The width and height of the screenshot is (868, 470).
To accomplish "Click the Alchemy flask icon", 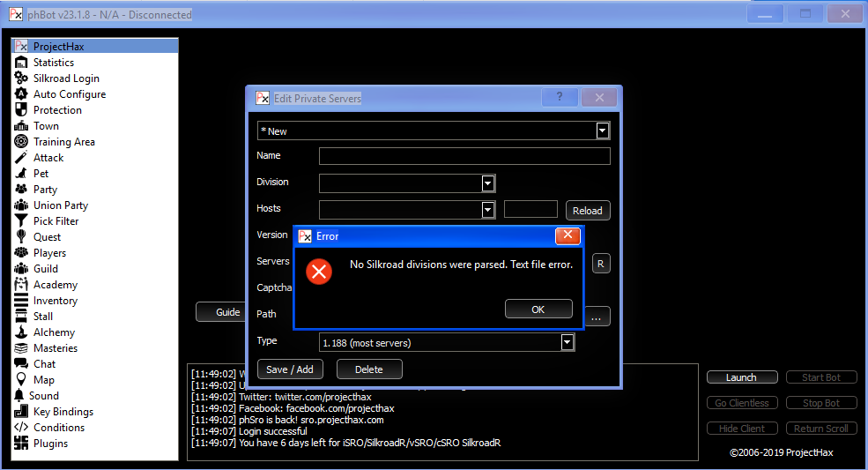I will coord(21,332).
